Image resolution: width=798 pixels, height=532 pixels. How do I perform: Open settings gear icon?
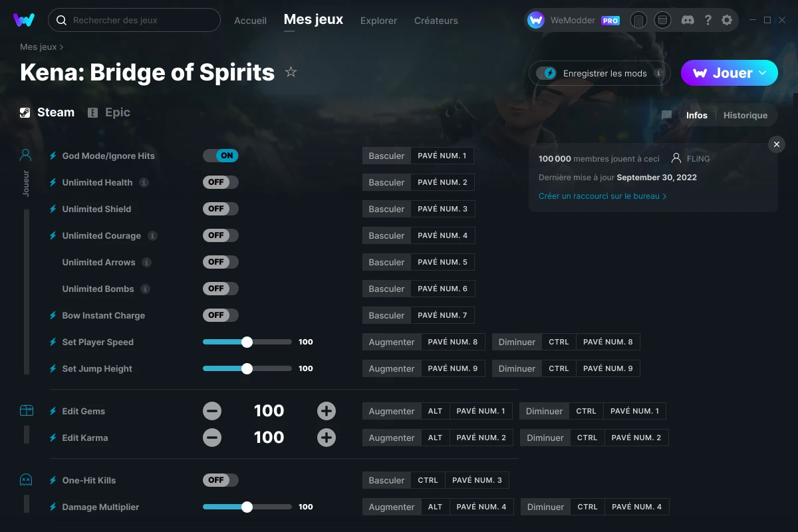tap(727, 20)
